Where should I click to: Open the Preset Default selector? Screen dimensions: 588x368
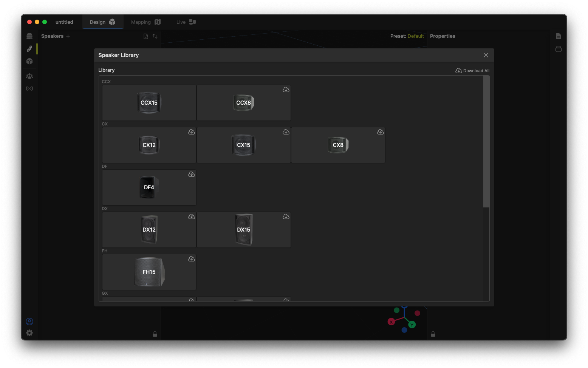(x=415, y=36)
